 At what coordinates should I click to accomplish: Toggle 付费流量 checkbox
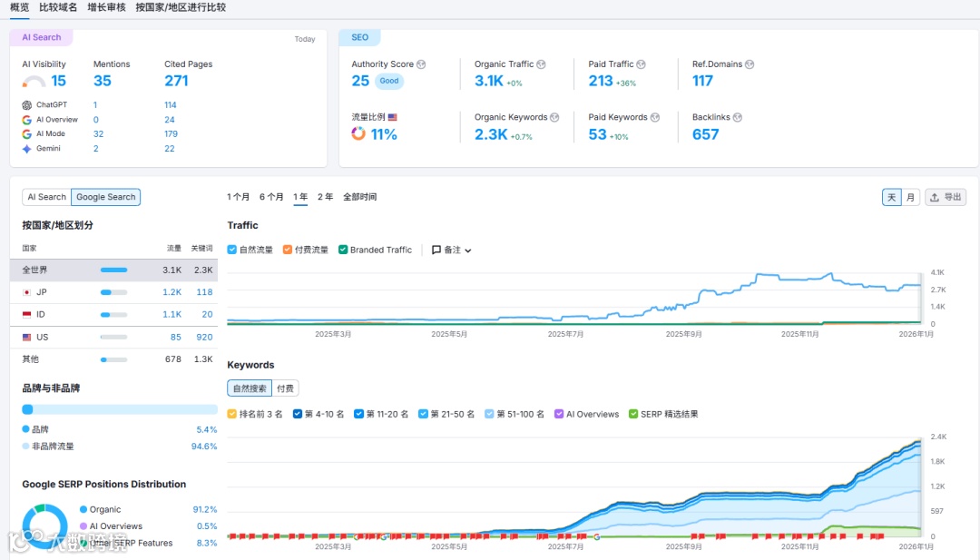click(x=288, y=250)
